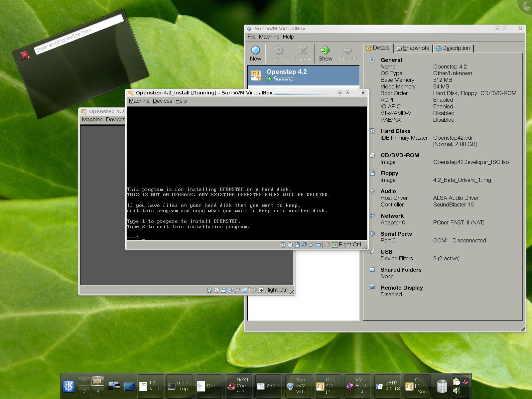The image size is (532, 399).
Task: Open the CD/DVD device icon in VM status bar
Action: [x=290, y=245]
